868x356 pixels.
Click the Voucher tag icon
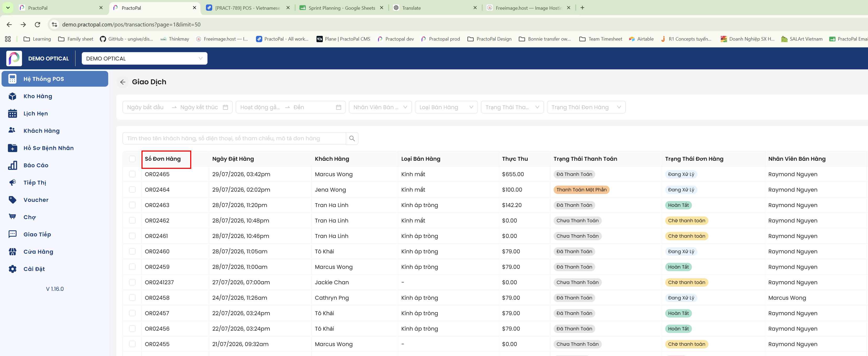pos(13,200)
